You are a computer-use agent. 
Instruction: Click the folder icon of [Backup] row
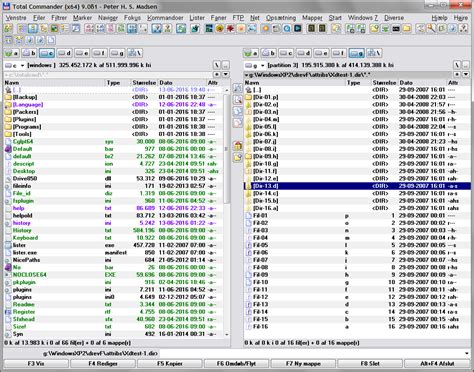pyautogui.click(x=8, y=97)
